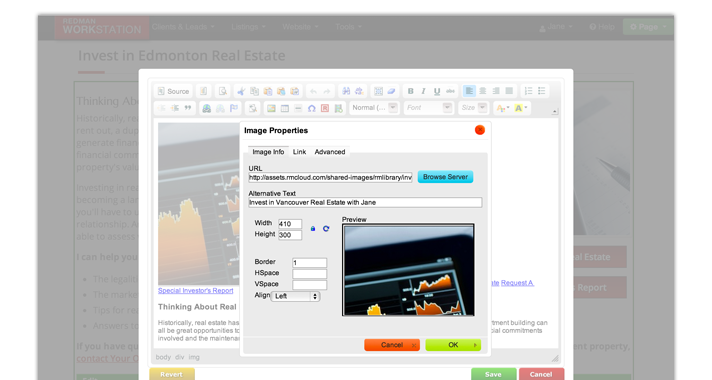
Task: Open the Size dropdown
Action: (x=474, y=108)
